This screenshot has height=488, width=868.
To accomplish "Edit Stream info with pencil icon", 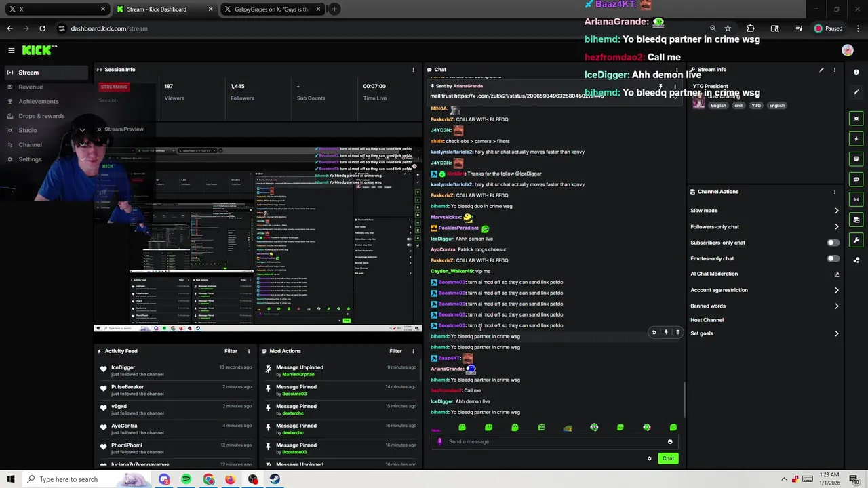I will (x=821, y=70).
